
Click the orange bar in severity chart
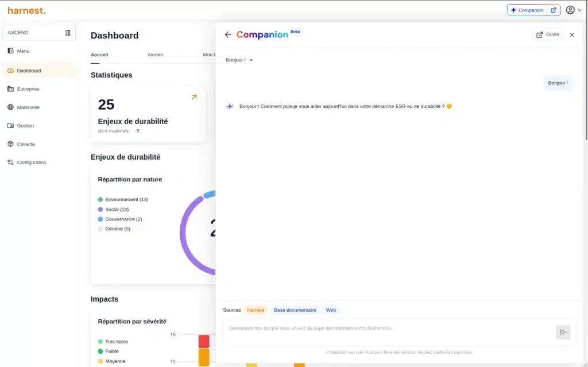[x=204, y=357]
